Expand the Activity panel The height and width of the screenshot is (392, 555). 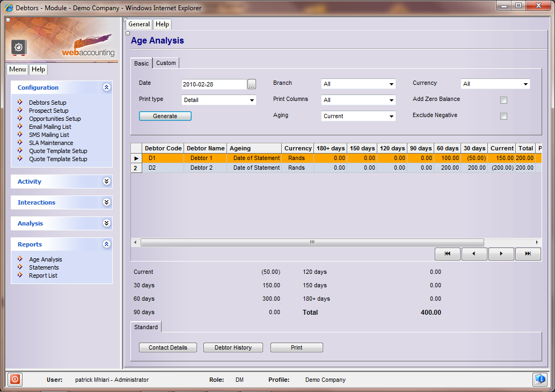point(106,182)
